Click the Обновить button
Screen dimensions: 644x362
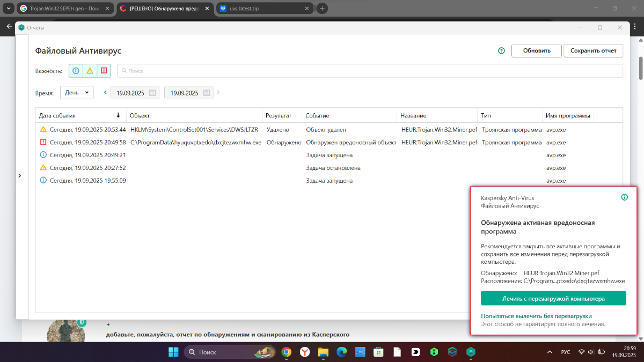pyautogui.click(x=537, y=50)
